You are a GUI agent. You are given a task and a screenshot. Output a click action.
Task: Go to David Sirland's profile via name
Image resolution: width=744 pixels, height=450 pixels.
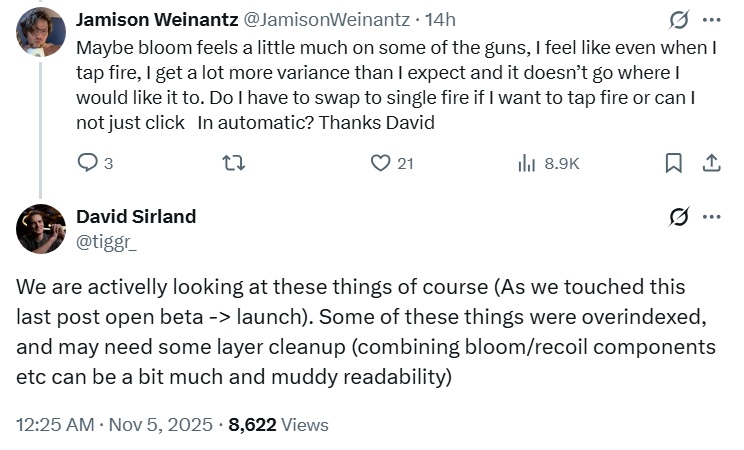pos(136,217)
